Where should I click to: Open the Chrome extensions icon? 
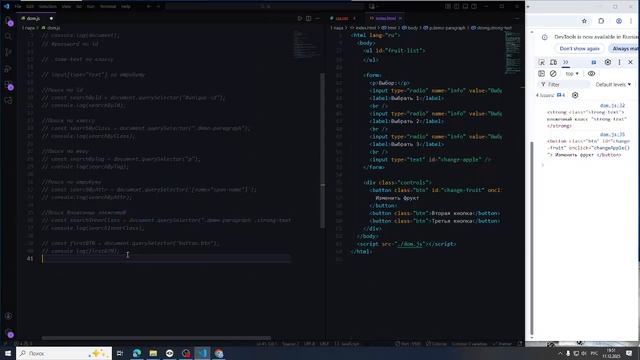click(601, 21)
